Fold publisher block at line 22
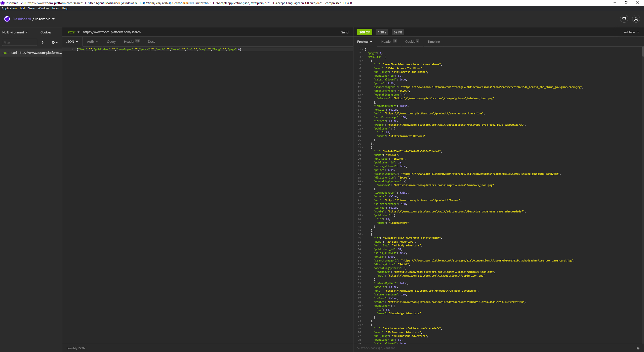Image resolution: width=644 pixels, height=352 pixels. (363, 129)
